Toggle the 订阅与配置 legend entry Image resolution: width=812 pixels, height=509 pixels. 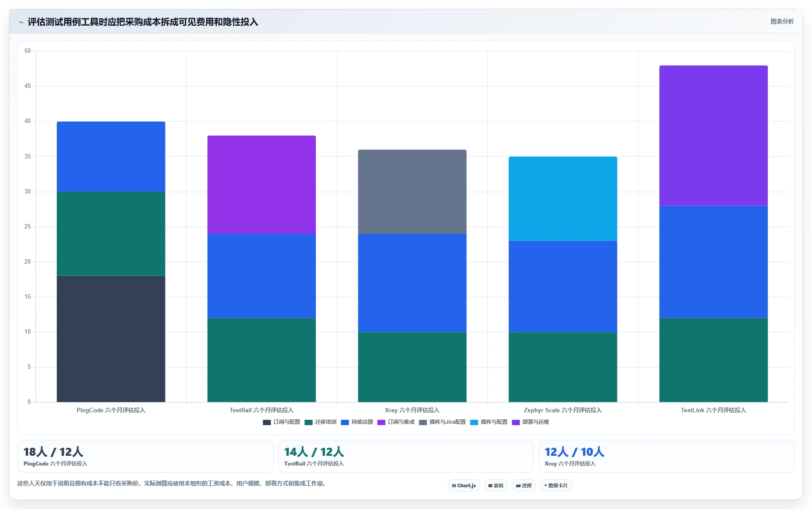pos(282,422)
